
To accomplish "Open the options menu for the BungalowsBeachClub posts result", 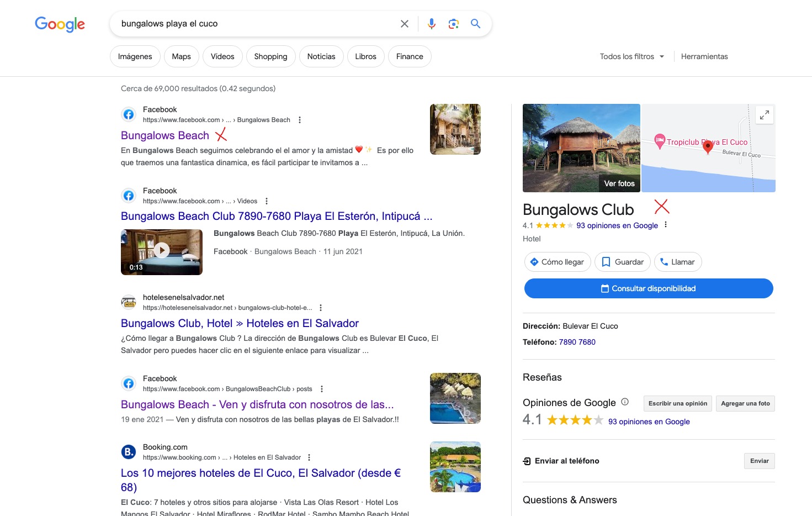I will (322, 389).
